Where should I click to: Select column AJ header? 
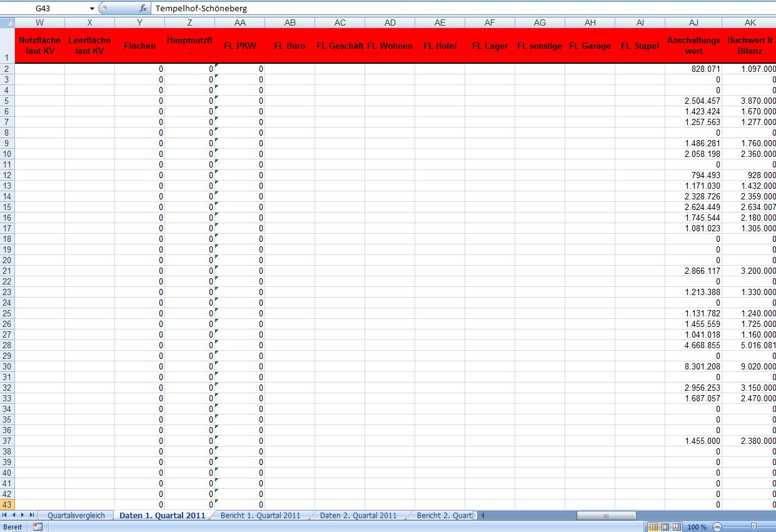(x=693, y=23)
